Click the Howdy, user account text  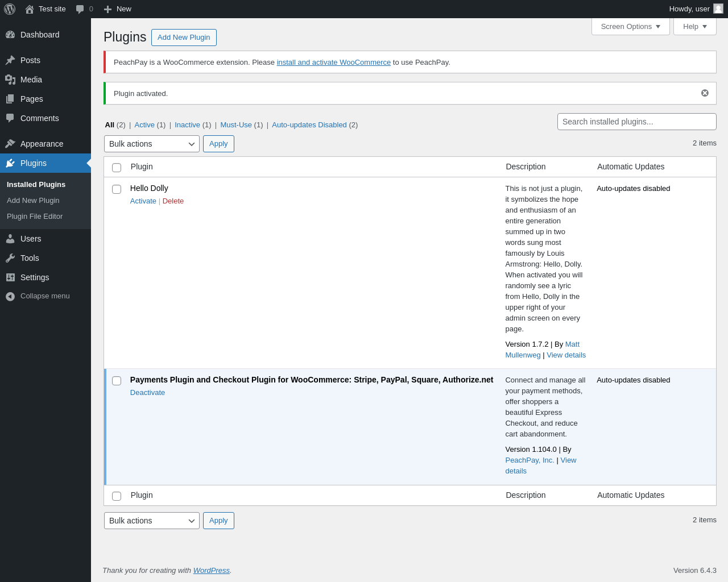pyautogui.click(x=689, y=9)
